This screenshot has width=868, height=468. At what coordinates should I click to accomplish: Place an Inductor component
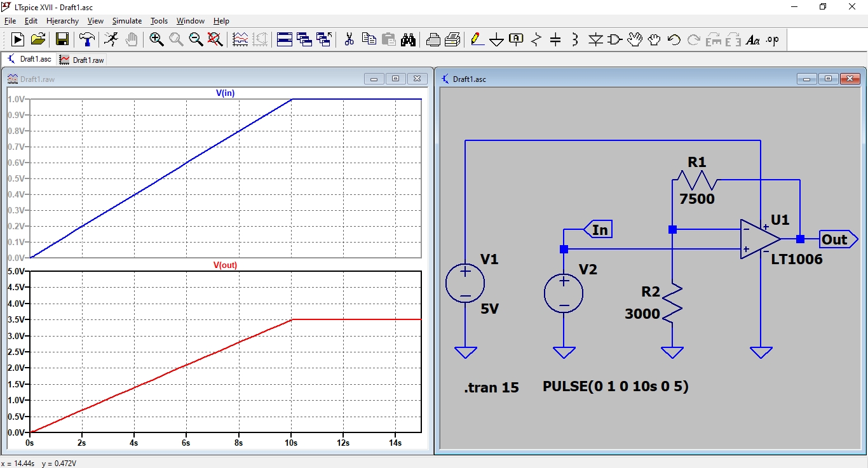click(575, 39)
